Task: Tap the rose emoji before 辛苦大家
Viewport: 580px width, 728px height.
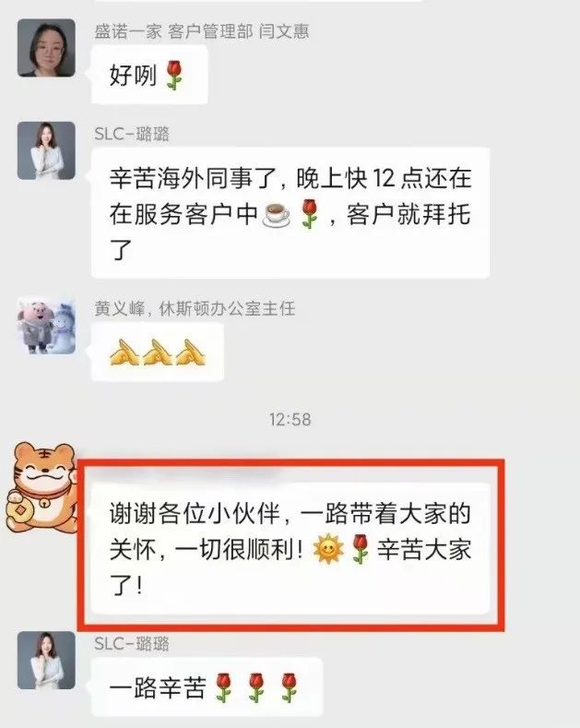Action: 360,549
